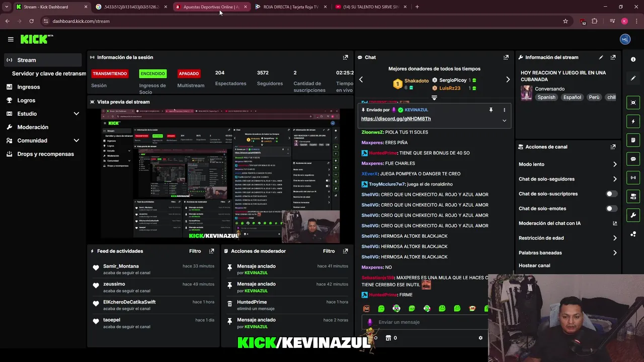Click Hostear canal

[534, 265]
